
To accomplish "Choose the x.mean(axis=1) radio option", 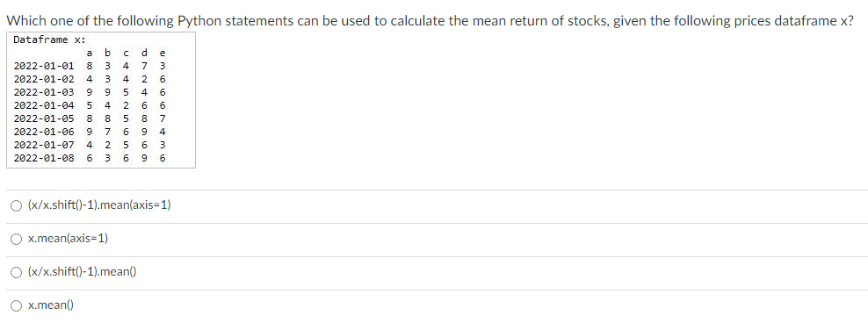I will (17, 239).
